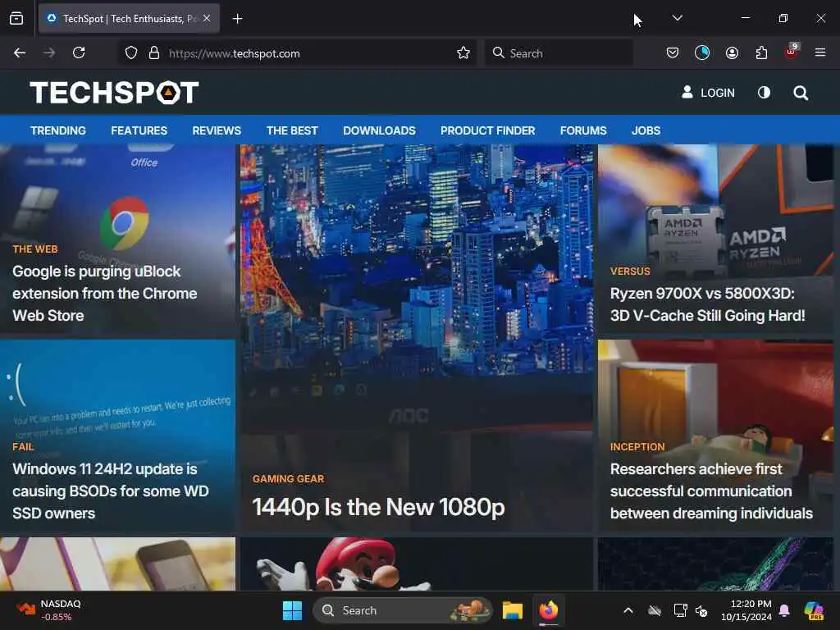Open the uBlock Origin extension icon
This screenshot has width=840, height=630.
[792, 52]
